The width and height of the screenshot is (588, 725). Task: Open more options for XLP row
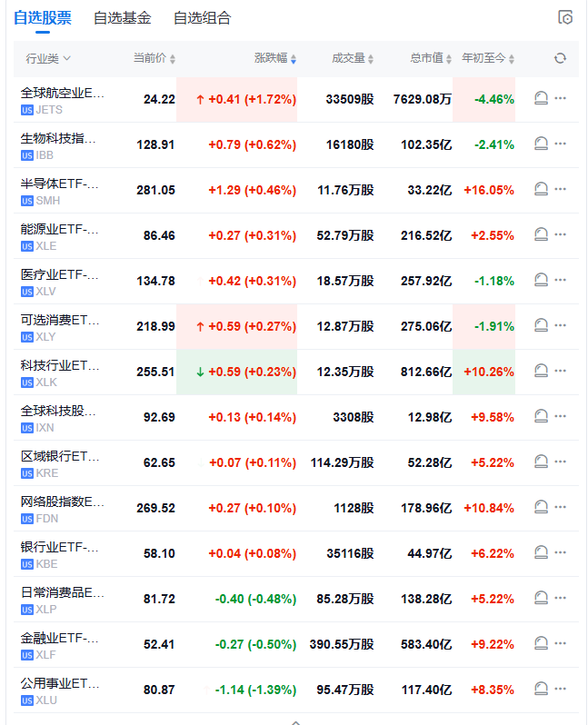[x=560, y=598]
